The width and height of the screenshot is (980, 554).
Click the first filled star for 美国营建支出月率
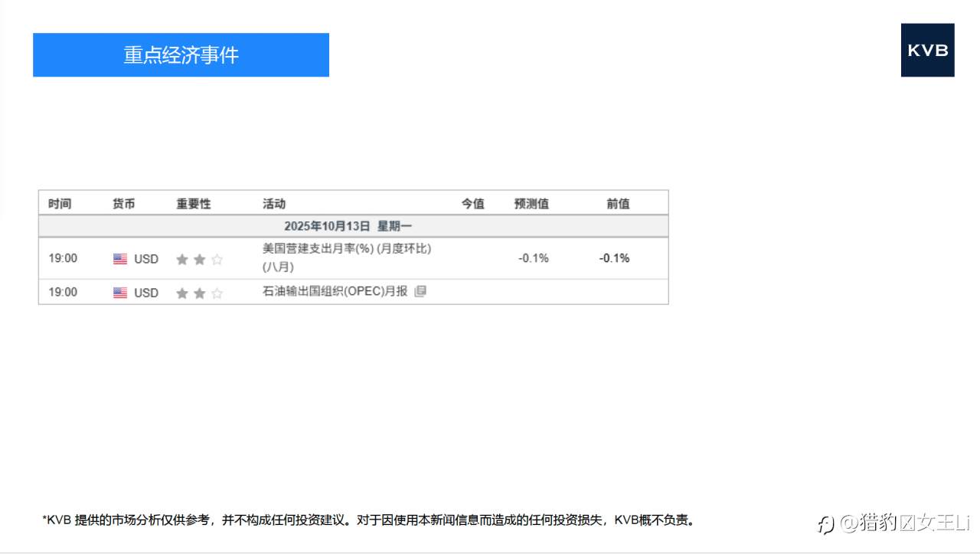[182, 259]
